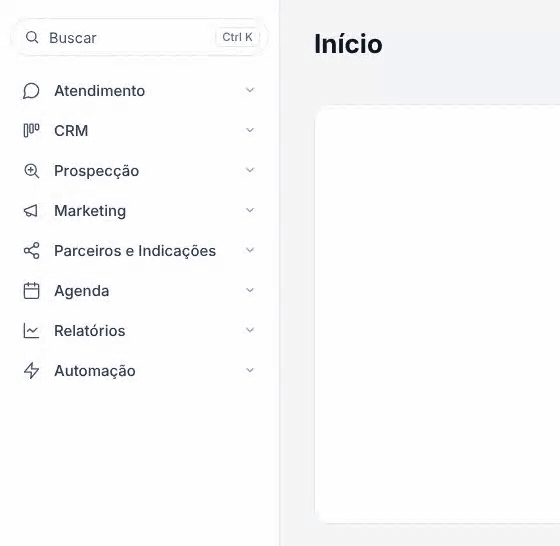The height and width of the screenshot is (546, 560).
Task: Click the Agenda calendar icon
Action: 31,290
